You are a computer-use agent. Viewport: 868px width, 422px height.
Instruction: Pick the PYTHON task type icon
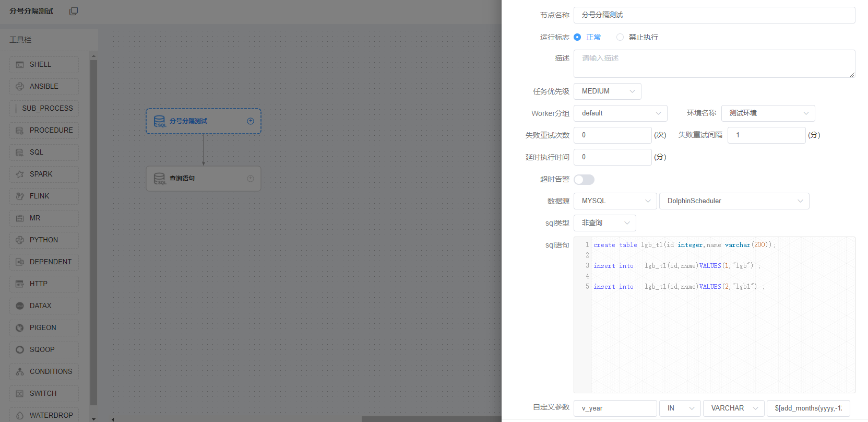pos(20,240)
